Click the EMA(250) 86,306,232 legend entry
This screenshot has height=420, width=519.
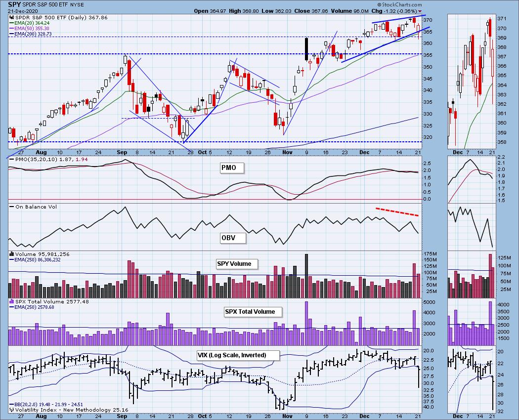click(35, 260)
